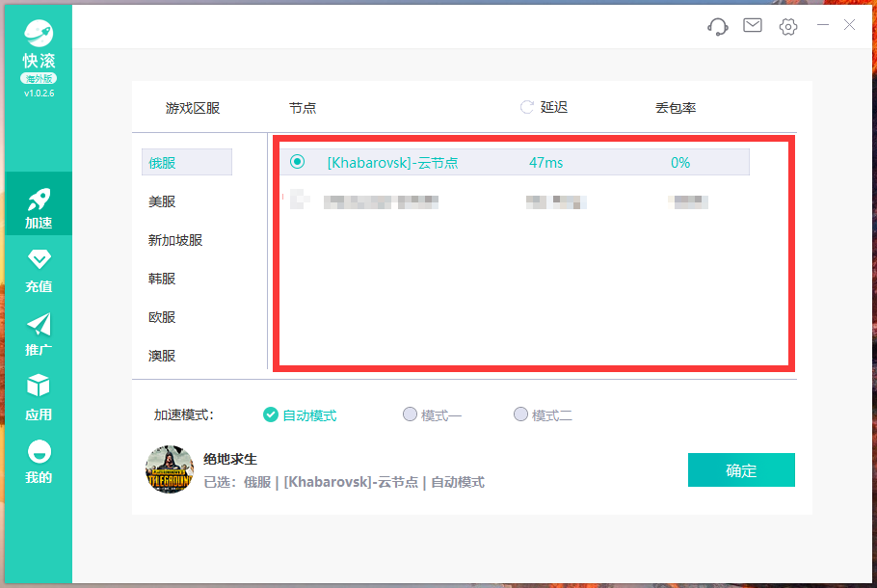Close the 快滚 window
This screenshot has width=877, height=588.
850,25
